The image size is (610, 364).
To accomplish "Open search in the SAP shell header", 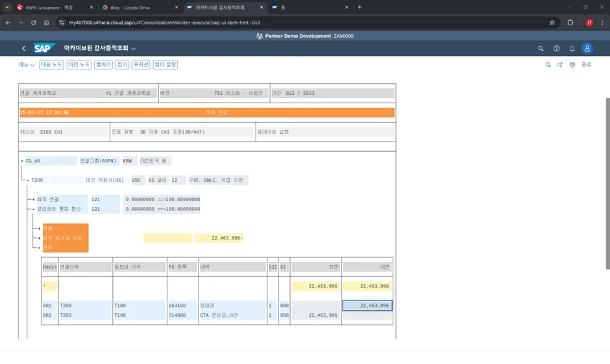I will point(541,49).
